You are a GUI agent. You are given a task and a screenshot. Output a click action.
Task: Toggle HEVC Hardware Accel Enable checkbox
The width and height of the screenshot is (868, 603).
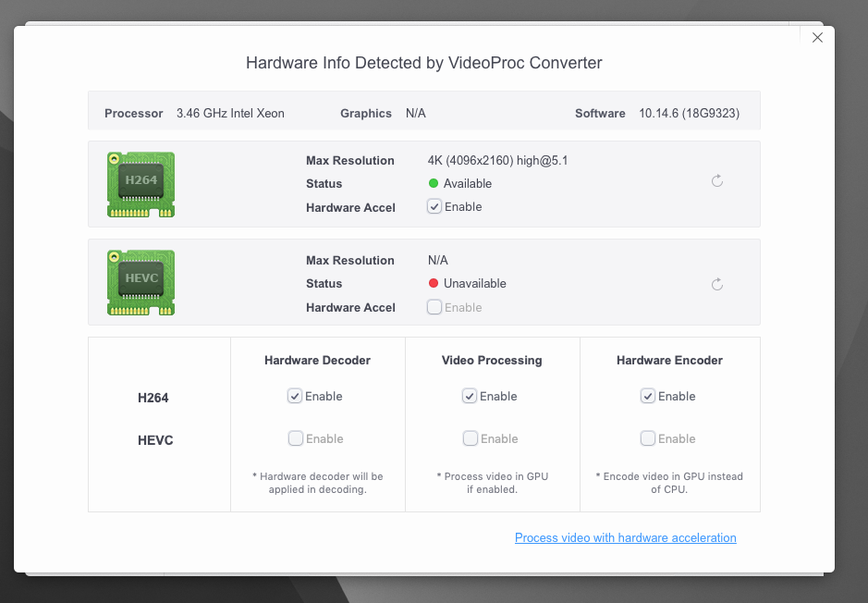(434, 307)
